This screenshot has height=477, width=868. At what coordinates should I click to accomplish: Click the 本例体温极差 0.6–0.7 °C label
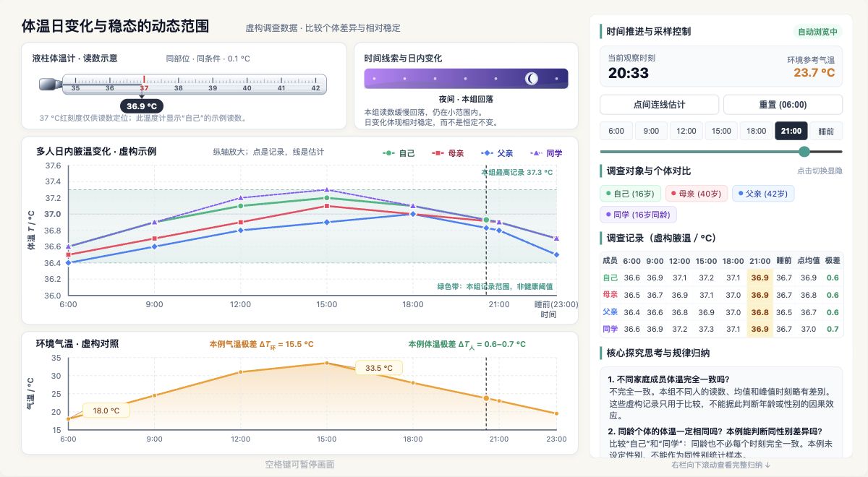click(467, 345)
